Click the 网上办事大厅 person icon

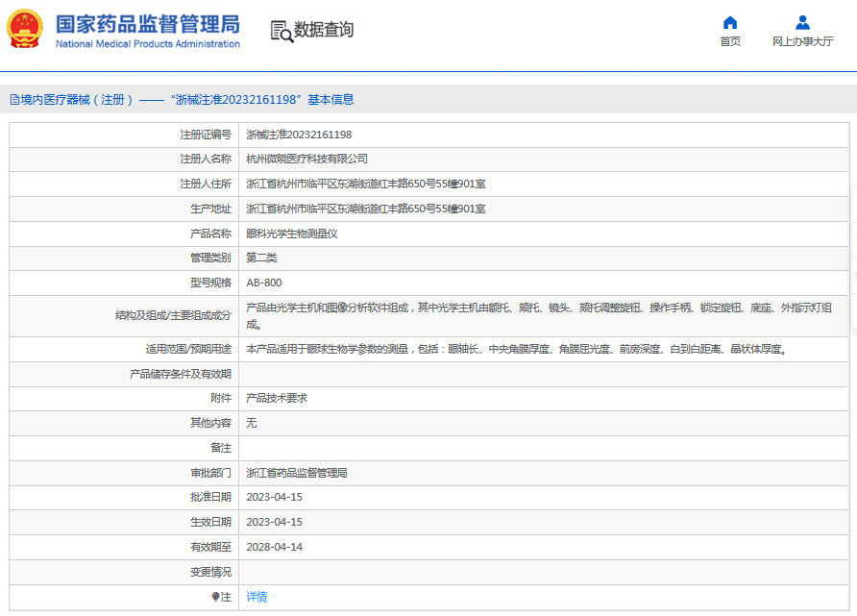click(x=802, y=21)
